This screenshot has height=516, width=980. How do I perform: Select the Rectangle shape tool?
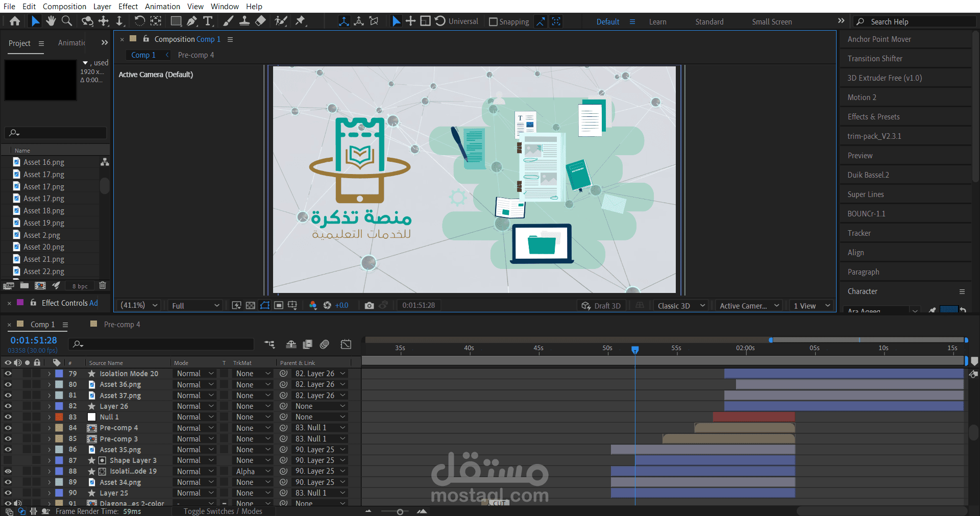pos(176,21)
